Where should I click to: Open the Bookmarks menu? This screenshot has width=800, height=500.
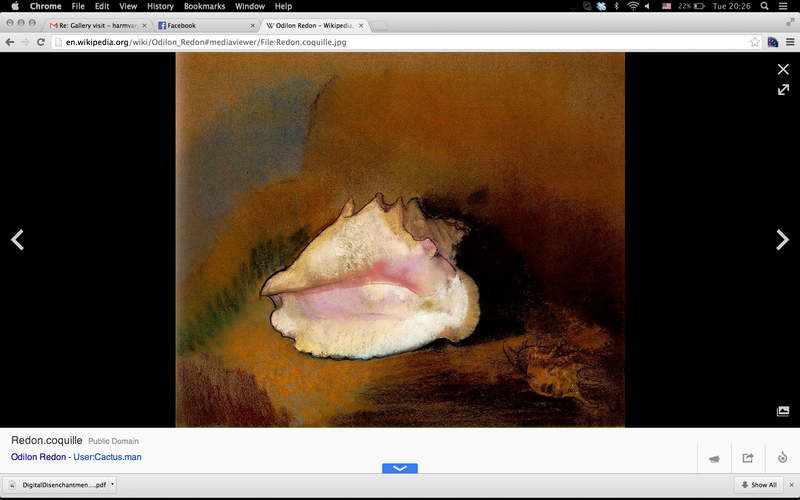204,6
